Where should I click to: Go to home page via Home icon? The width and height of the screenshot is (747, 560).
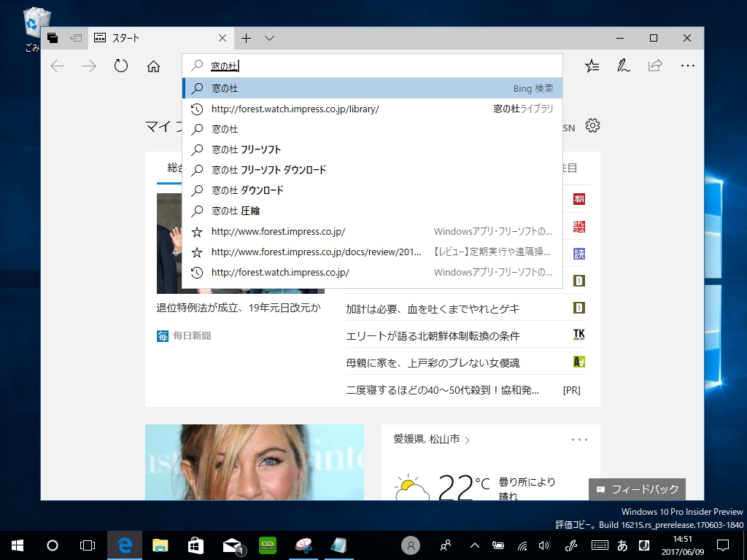click(x=153, y=66)
